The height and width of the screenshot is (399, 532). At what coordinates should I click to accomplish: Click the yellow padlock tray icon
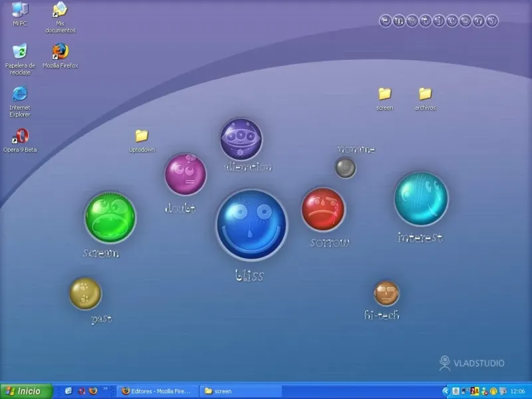(493, 391)
